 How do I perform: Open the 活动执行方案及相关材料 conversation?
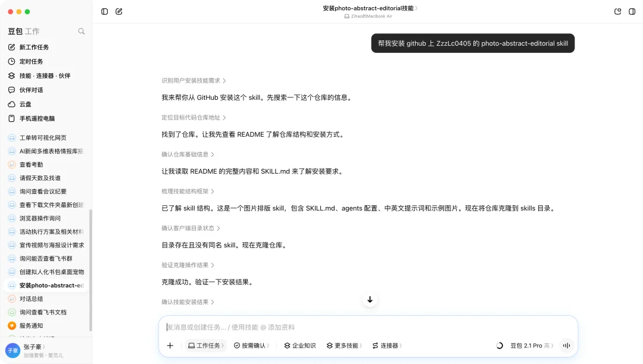[x=46, y=232]
